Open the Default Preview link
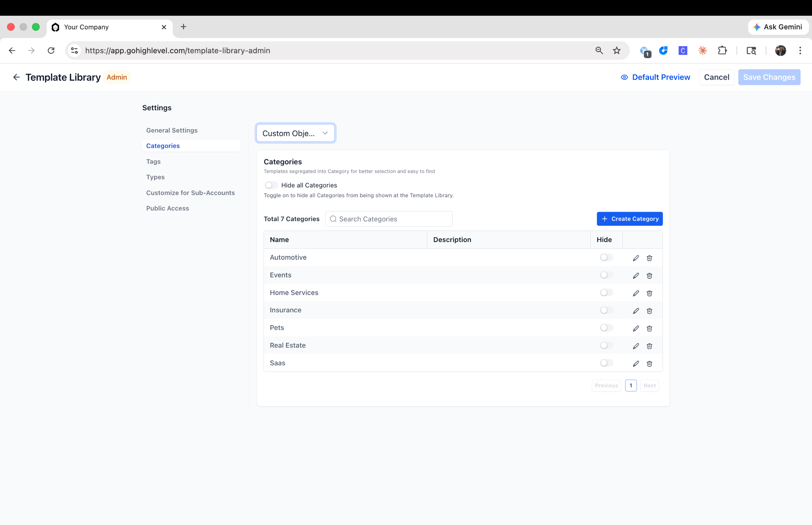This screenshot has width=812, height=525. click(x=655, y=77)
